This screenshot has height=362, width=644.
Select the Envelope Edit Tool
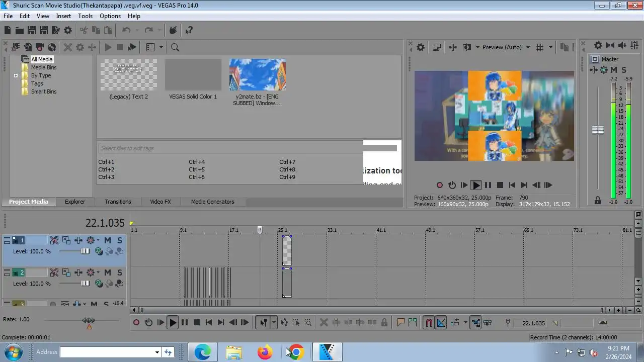point(284,323)
